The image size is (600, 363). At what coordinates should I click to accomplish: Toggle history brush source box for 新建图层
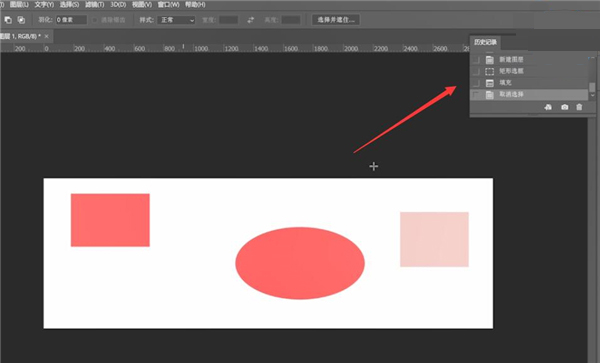click(476, 60)
